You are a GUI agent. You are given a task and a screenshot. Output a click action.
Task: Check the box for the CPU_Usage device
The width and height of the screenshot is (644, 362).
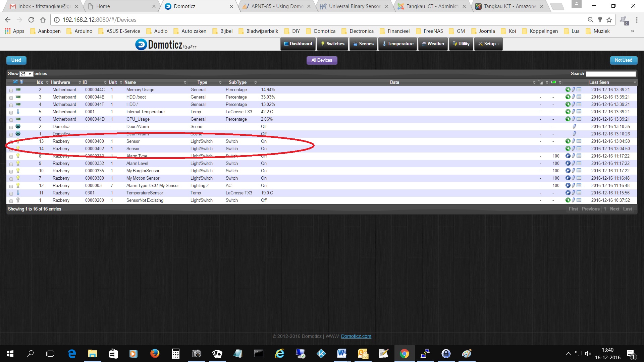click(11, 120)
